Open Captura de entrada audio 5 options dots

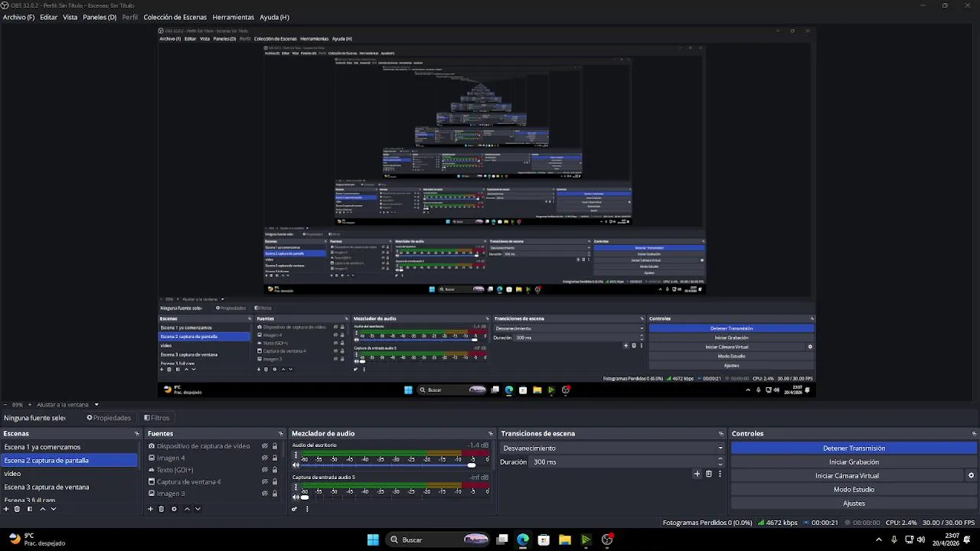296,487
